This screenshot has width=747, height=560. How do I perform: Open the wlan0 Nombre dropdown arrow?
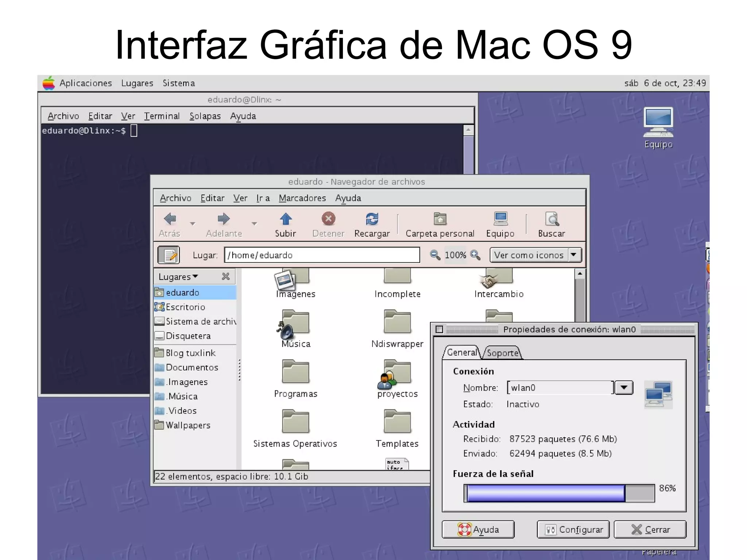[624, 388]
